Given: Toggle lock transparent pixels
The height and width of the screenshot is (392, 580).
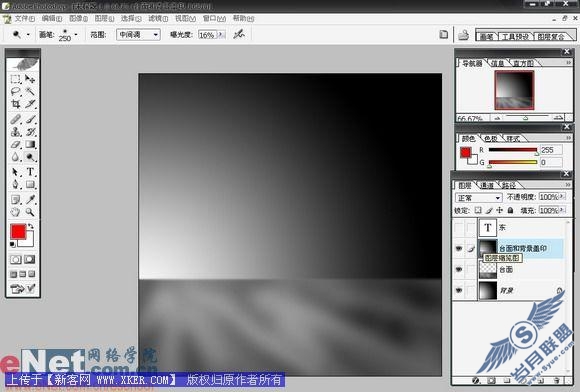Looking at the screenshot, I should pyautogui.click(x=478, y=210).
